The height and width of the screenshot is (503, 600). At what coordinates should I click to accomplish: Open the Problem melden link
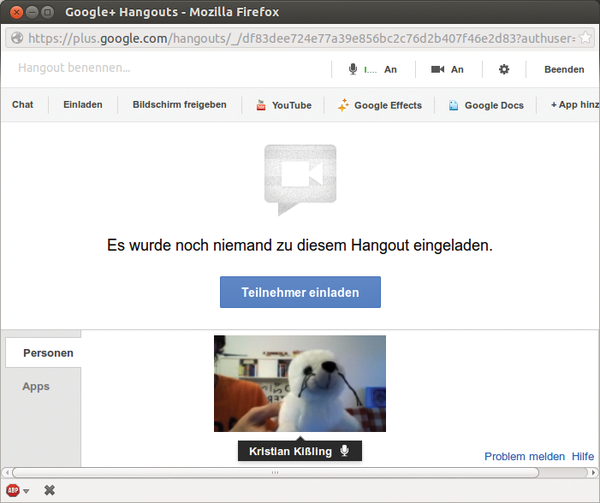point(524,456)
